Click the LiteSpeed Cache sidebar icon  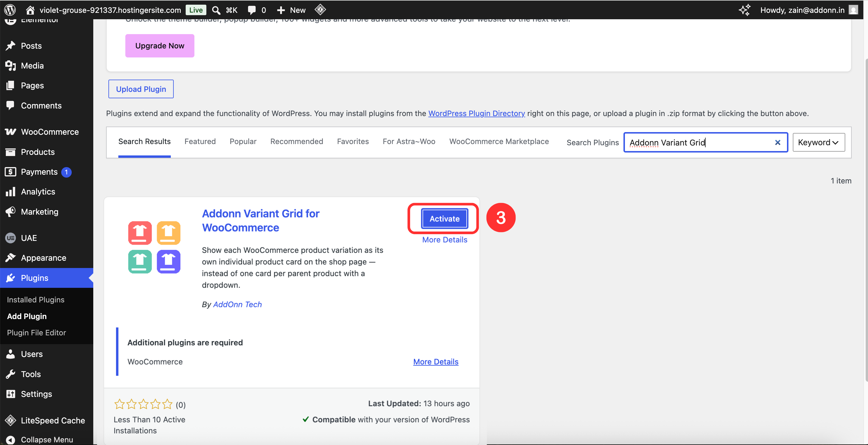click(10, 420)
